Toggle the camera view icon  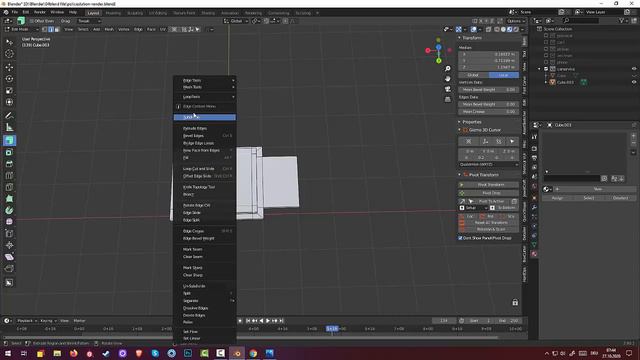tap(448, 89)
